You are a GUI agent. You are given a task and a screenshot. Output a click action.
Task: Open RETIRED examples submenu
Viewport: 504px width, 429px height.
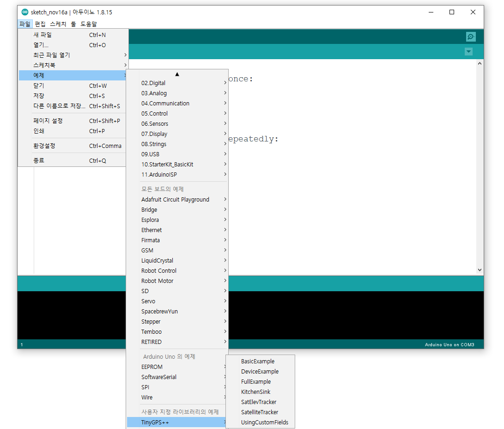pyautogui.click(x=177, y=342)
